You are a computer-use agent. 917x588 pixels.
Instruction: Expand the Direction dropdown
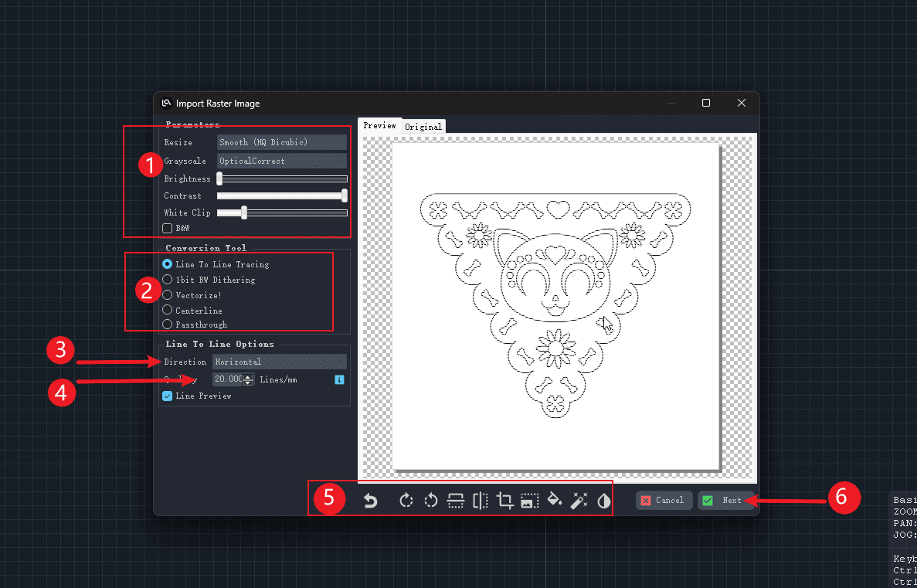pos(279,362)
